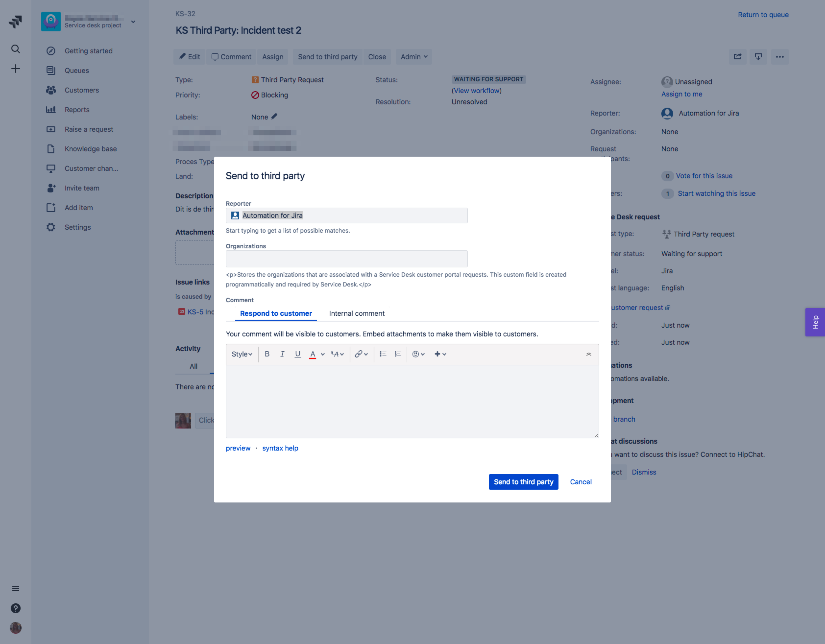Image resolution: width=825 pixels, height=644 pixels.
Task: Open Invite team in sidebar
Action: click(x=82, y=188)
